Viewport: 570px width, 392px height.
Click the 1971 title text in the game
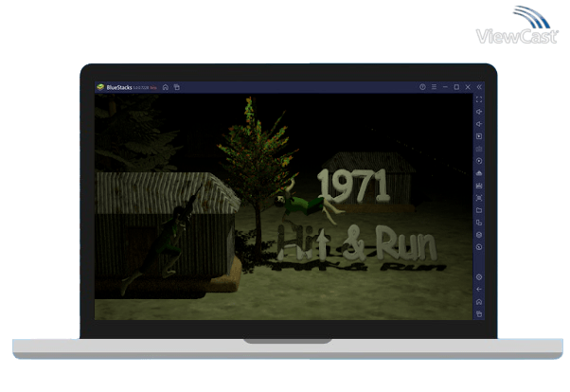[x=354, y=186]
